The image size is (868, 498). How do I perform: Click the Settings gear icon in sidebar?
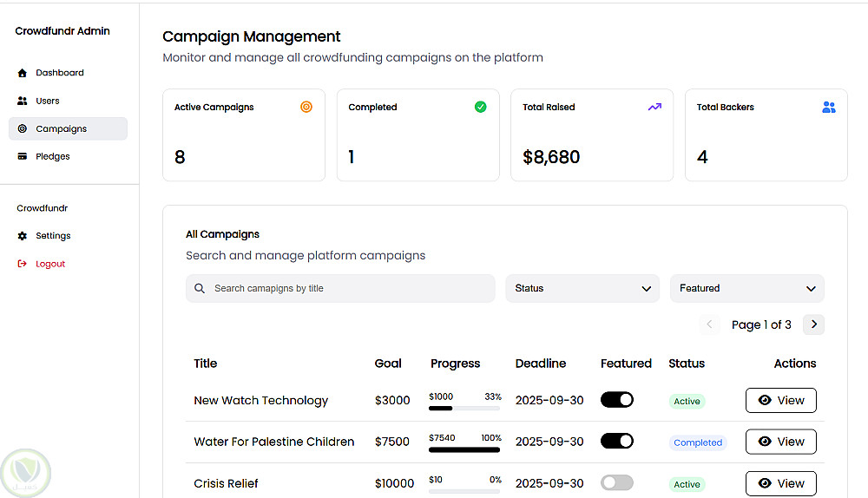coord(23,236)
